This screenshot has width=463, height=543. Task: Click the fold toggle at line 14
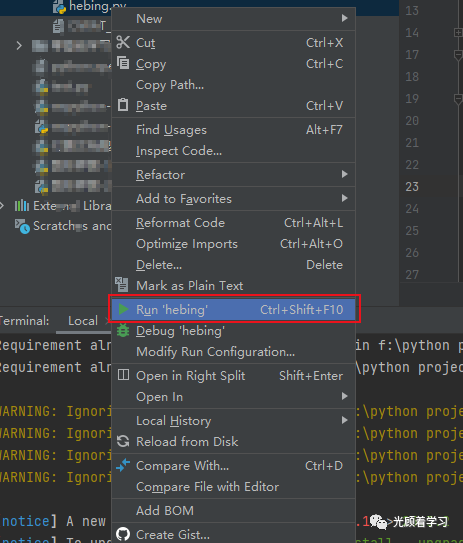(x=458, y=33)
